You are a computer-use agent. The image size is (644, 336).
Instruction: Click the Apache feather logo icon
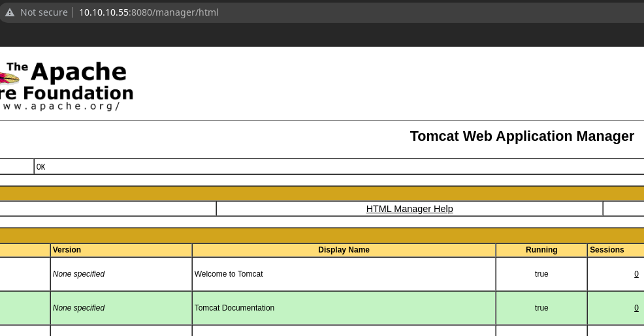(x=9, y=79)
